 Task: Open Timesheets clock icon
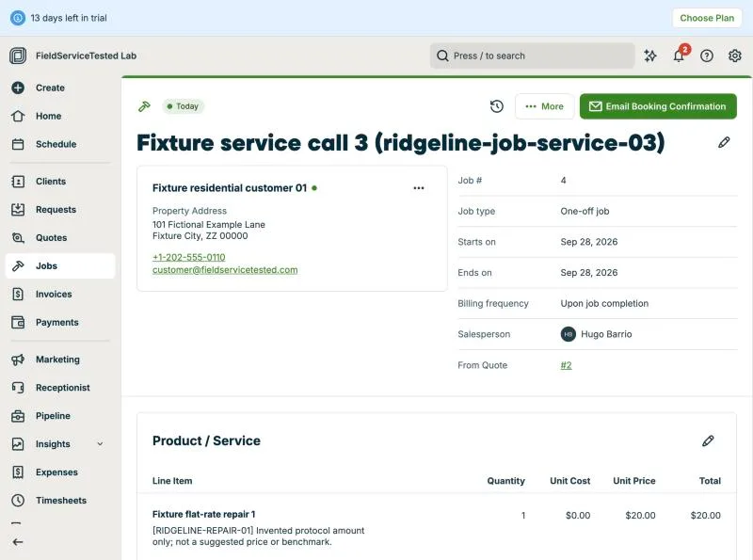(18, 501)
